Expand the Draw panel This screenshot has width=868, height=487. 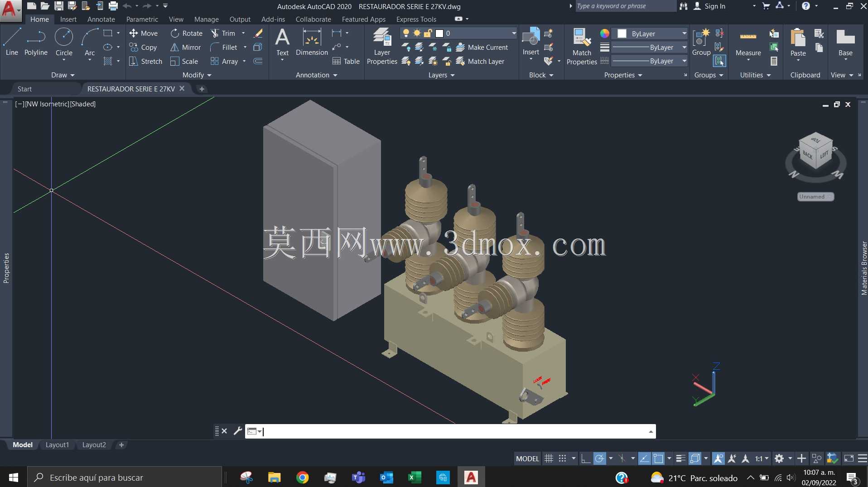[63, 75]
